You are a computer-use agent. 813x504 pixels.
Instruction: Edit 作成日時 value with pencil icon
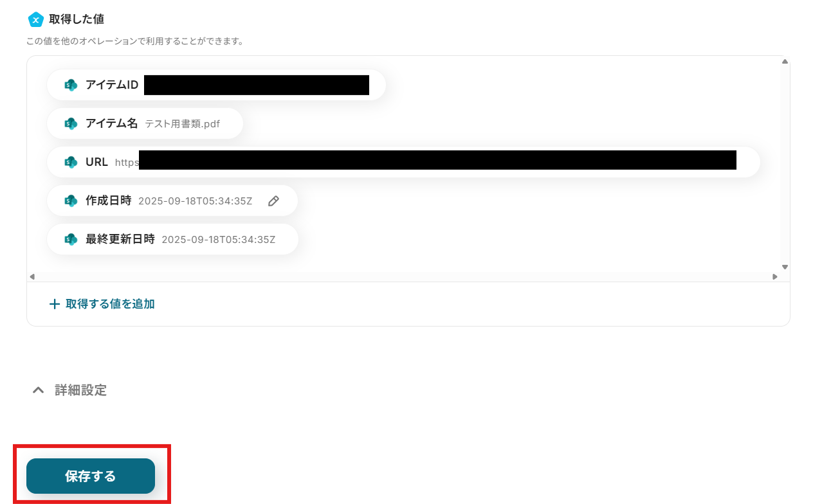pos(273,201)
